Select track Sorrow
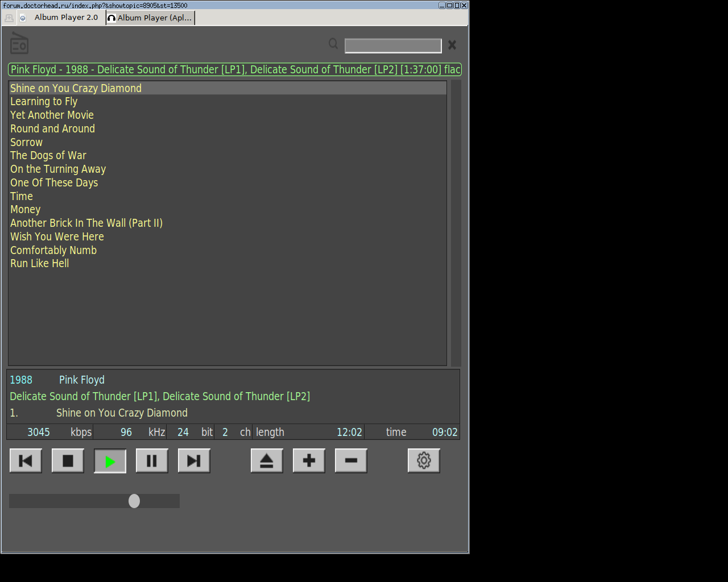728x582 pixels. [x=227, y=142]
